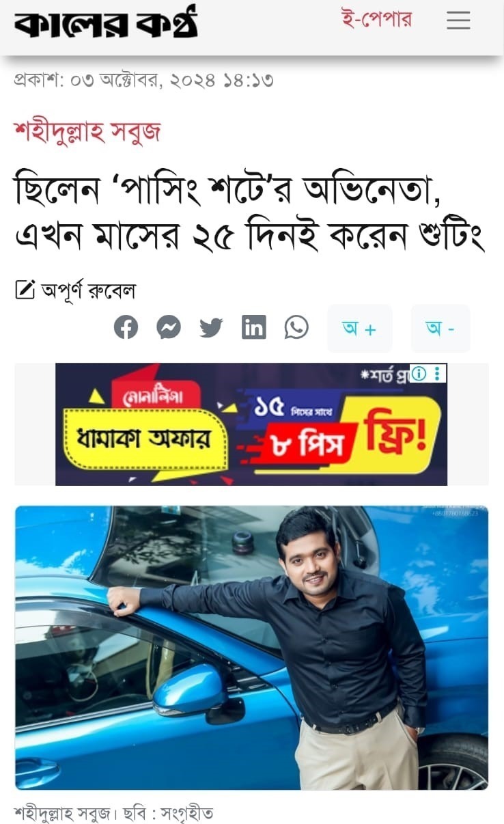Viewport: 504px width, 824px height.
Task: Open the শহীদুল্লাহ সবুজ topic tag
Action: (x=87, y=131)
